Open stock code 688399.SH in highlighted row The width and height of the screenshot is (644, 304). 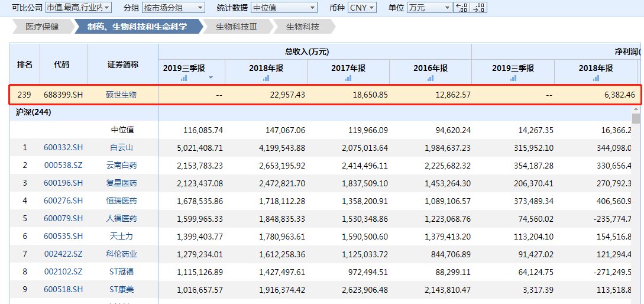tap(63, 95)
